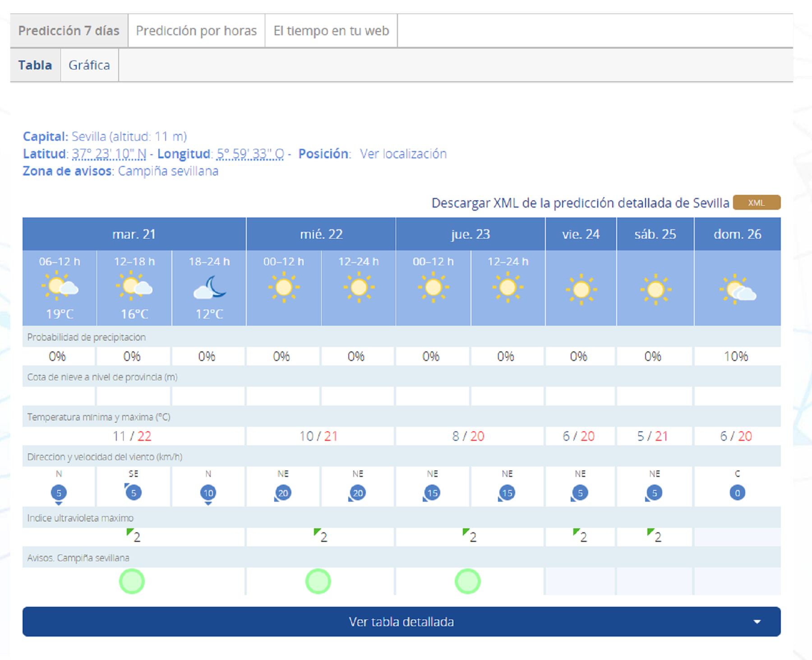Image resolution: width=812 pixels, height=660 pixels.
Task: Click mié. 22 sunny icon for 00–12 h
Action: click(x=284, y=287)
